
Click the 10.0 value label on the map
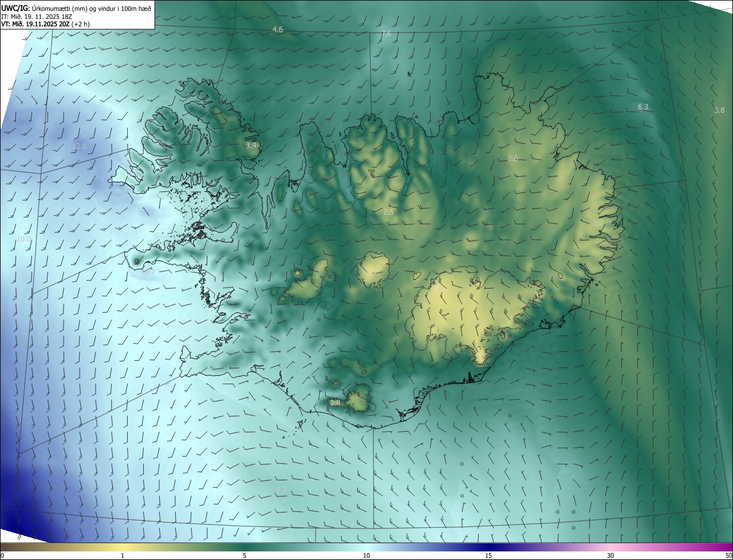pyautogui.click(x=23, y=239)
